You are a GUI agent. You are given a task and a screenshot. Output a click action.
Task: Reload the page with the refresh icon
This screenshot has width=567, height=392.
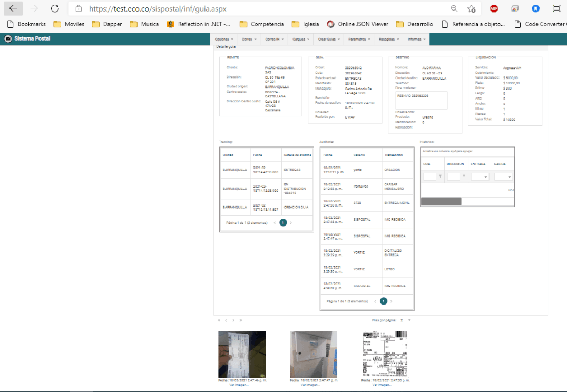click(x=55, y=8)
